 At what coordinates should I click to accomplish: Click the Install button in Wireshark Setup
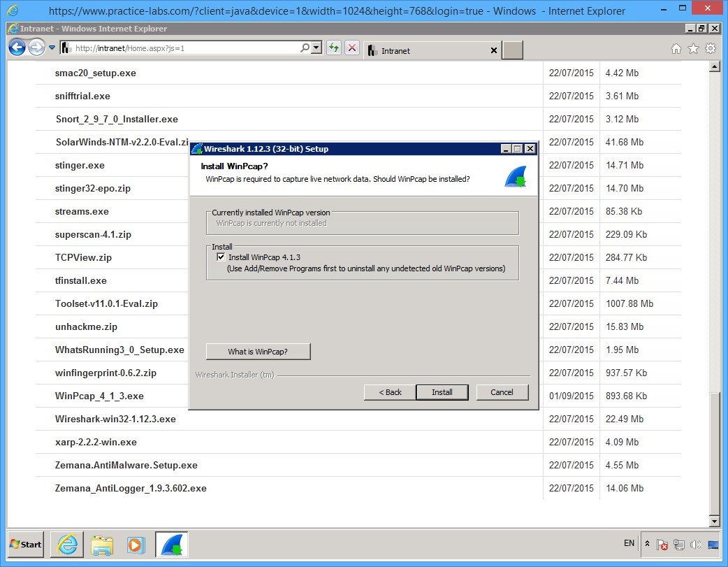[442, 392]
